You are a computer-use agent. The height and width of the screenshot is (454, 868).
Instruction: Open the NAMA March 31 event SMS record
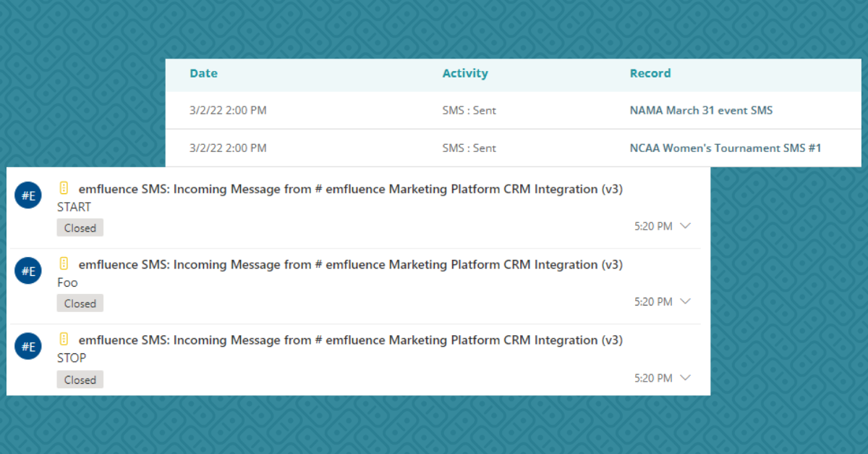[701, 110]
